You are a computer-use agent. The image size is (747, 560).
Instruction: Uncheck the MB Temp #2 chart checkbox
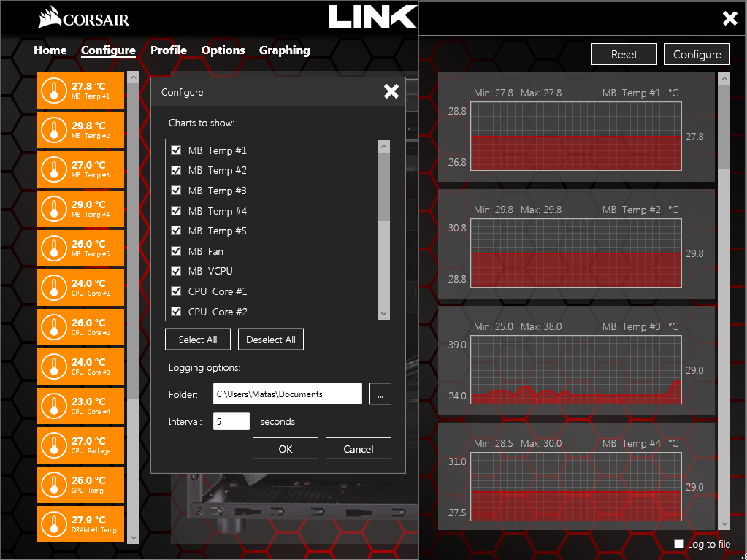pyautogui.click(x=176, y=170)
